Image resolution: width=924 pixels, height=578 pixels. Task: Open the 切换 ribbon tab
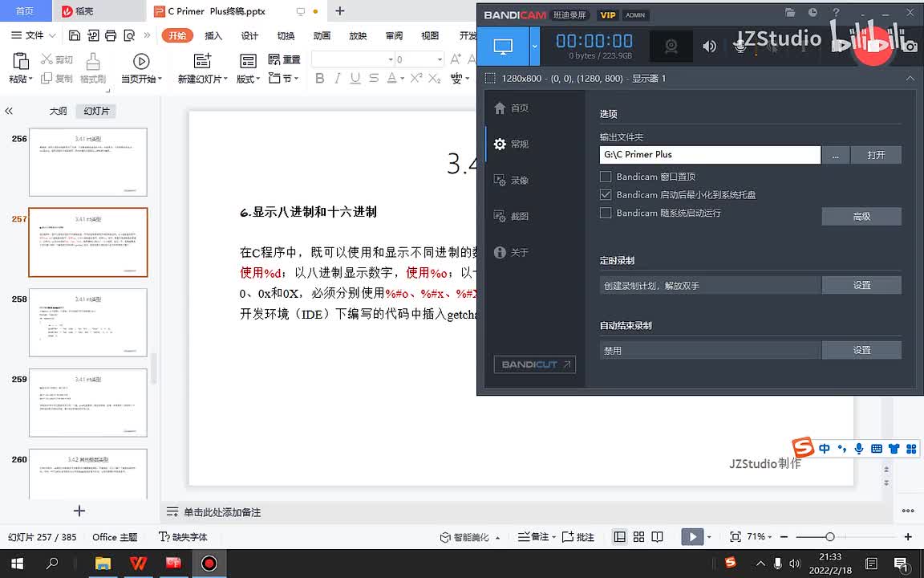[x=286, y=36]
